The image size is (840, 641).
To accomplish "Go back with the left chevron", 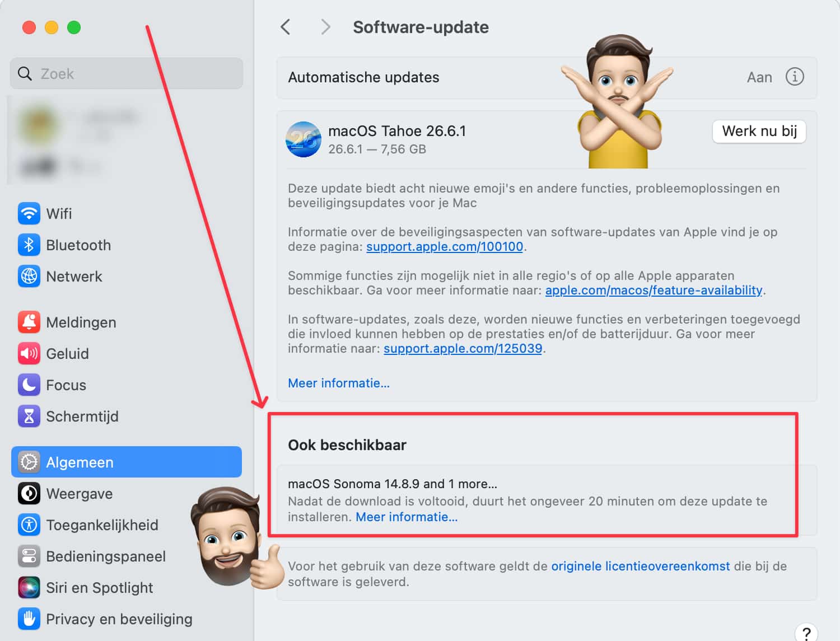I will [x=286, y=27].
